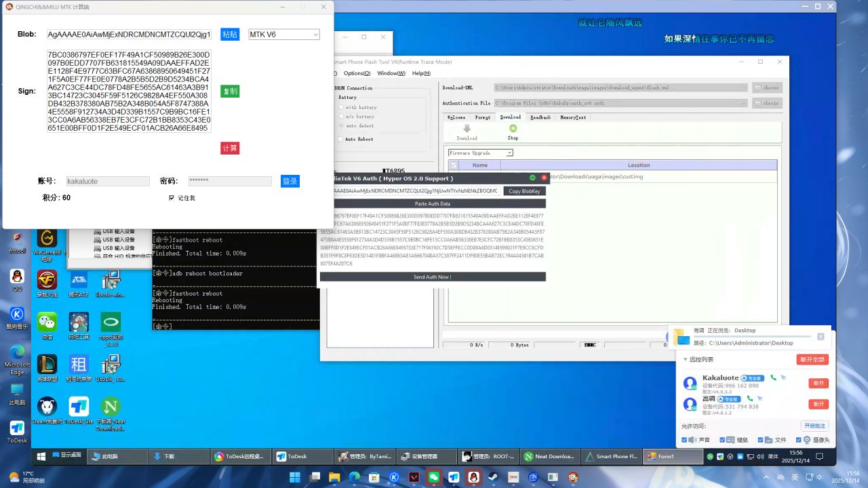Click the Blob input text field
Viewport: 868px width, 488px height.
coord(129,35)
